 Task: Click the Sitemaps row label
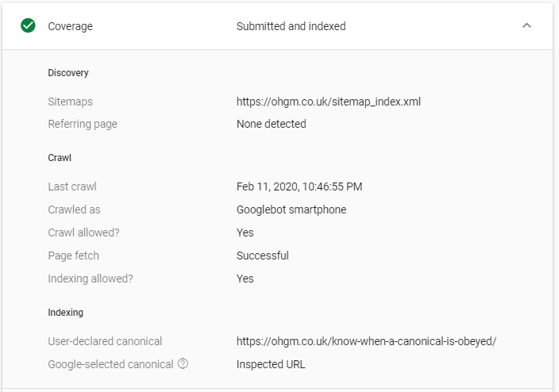pos(70,102)
